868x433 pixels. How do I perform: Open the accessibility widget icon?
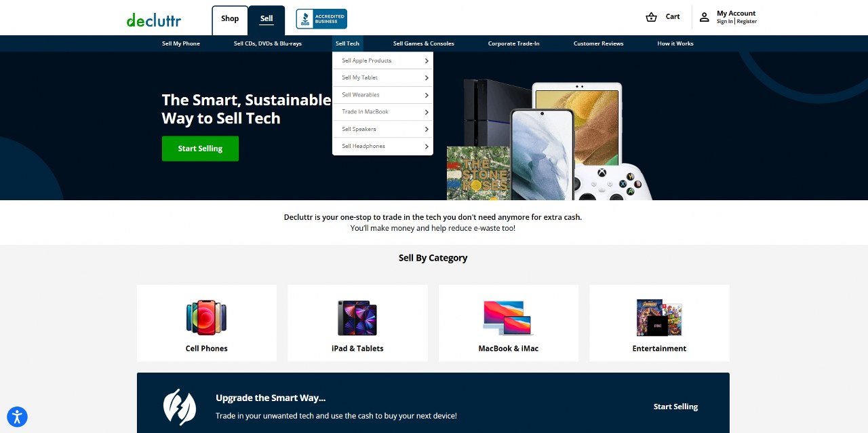click(17, 416)
